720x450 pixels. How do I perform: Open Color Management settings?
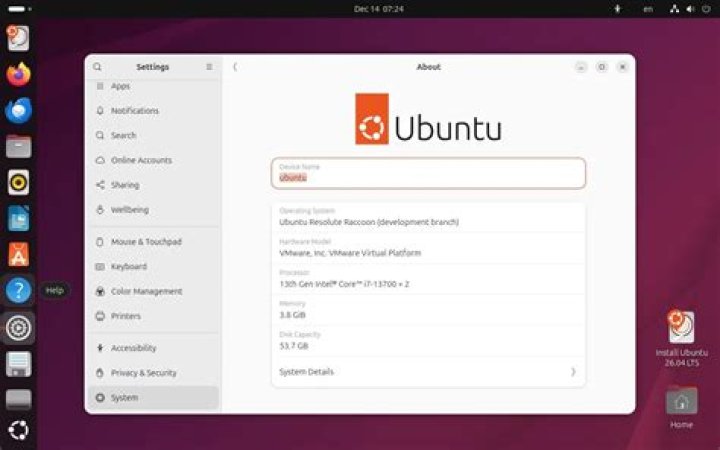[153, 291]
